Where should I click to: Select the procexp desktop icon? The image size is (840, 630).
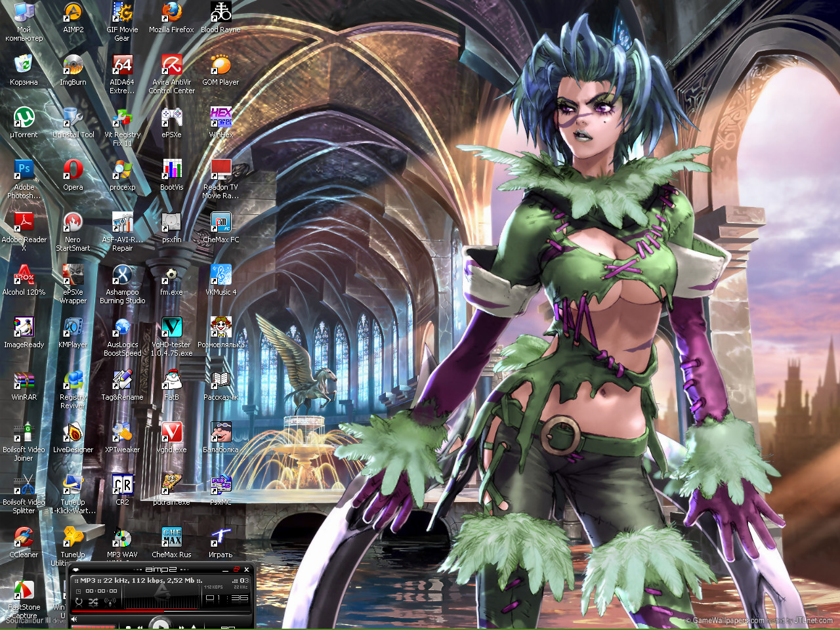[x=122, y=170]
